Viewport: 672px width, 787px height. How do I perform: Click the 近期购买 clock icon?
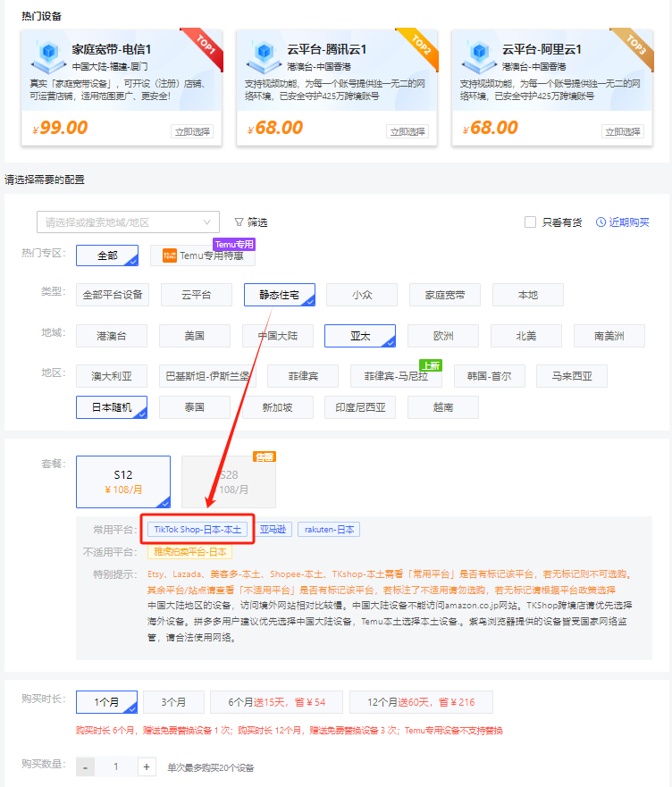point(601,222)
